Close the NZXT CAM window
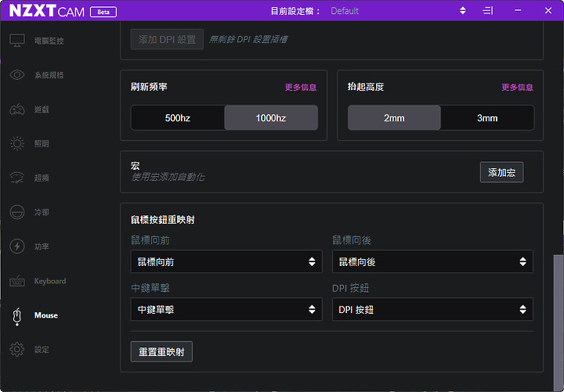 [x=548, y=10]
